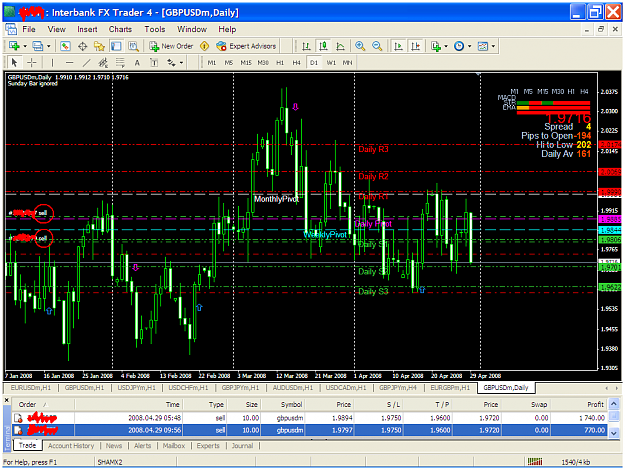625x470 pixels.
Task: Open the Indicators dropdown arrow
Action: pos(446,46)
